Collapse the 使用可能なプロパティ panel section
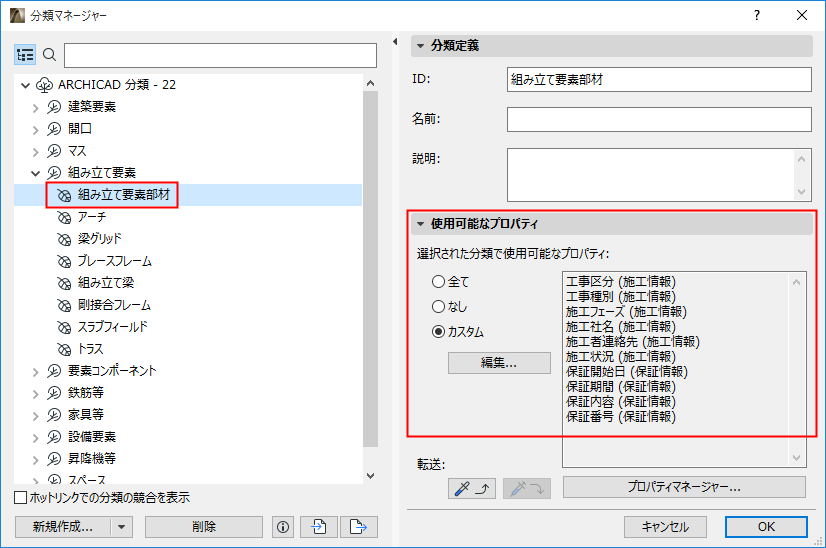Viewport: 826px width, 548px height. [x=420, y=224]
